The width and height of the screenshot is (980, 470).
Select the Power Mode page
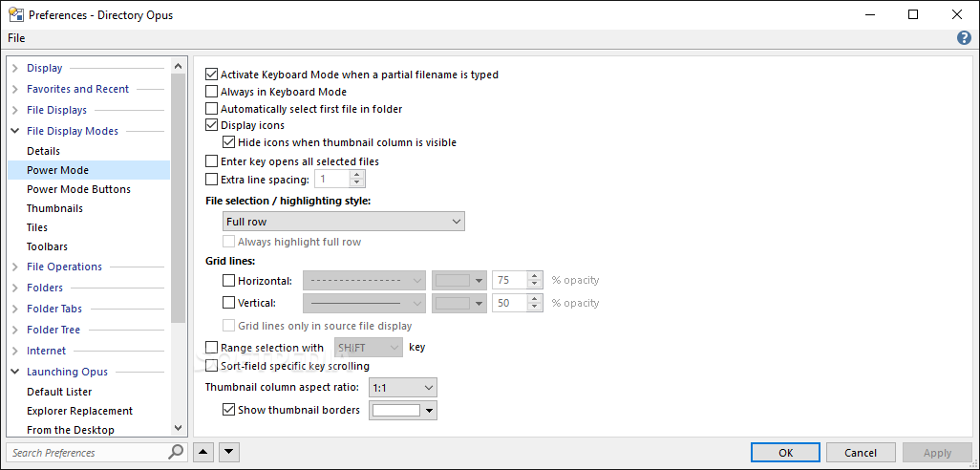click(89, 170)
